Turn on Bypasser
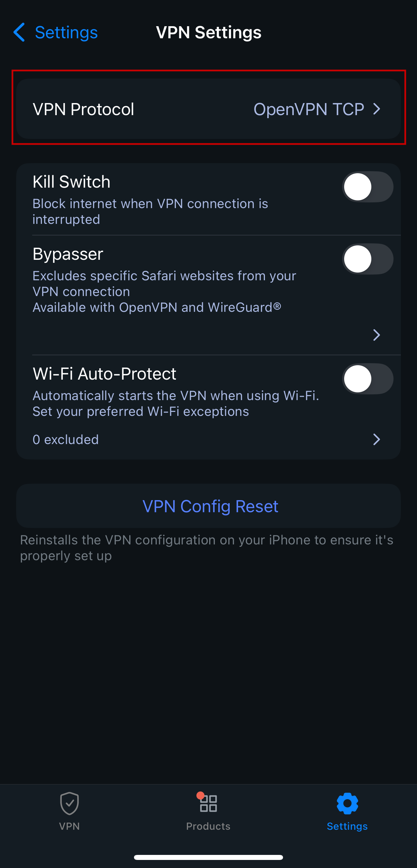Image resolution: width=417 pixels, height=868 pixels. point(367,259)
